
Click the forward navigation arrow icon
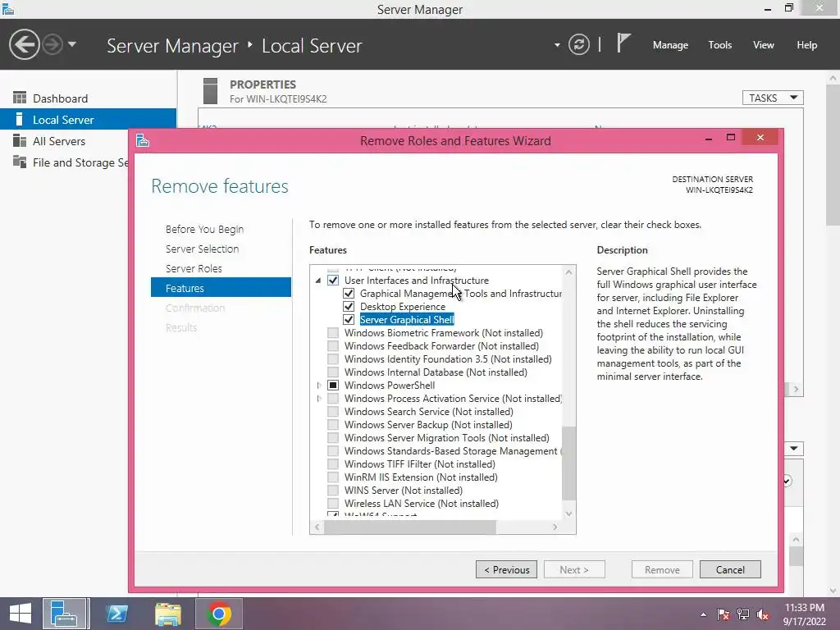(52, 44)
